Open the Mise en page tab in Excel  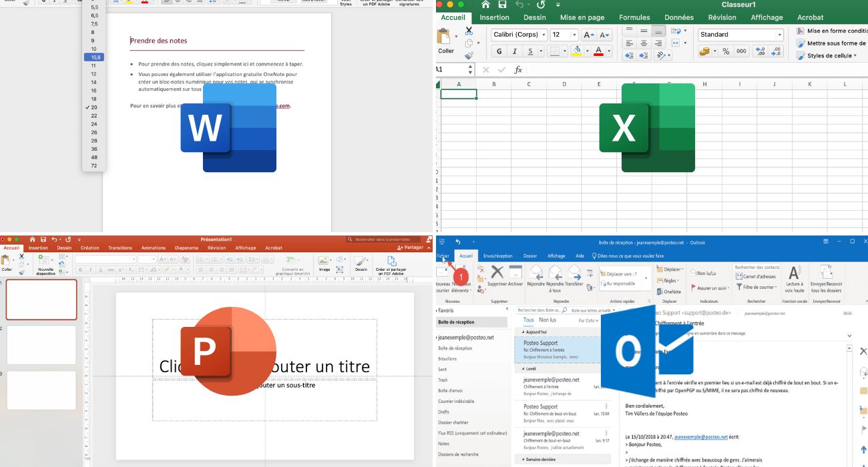(x=582, y=17)
